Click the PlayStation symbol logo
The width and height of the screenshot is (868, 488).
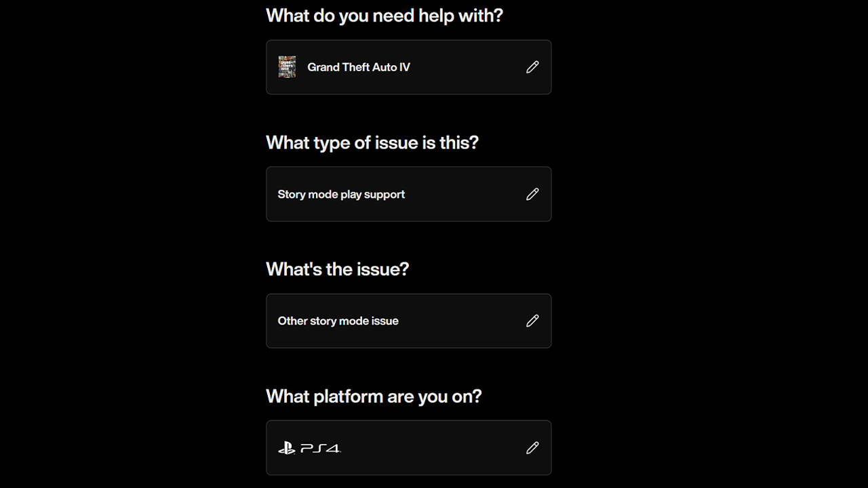tap(286, 448)
